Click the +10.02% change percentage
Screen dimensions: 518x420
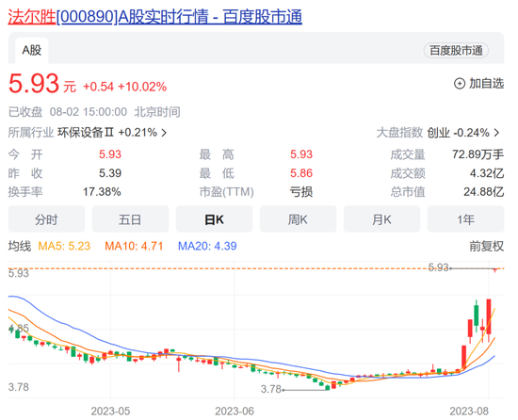pyautogui.click(x=142, y=87)
